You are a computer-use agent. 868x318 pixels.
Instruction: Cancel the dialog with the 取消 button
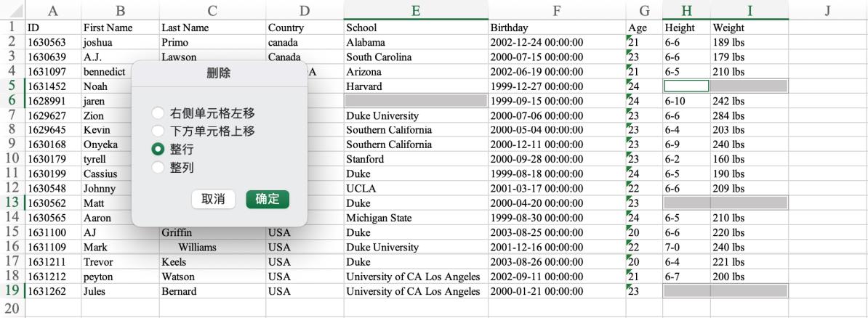pyautogui.click(x=212, y=199)
